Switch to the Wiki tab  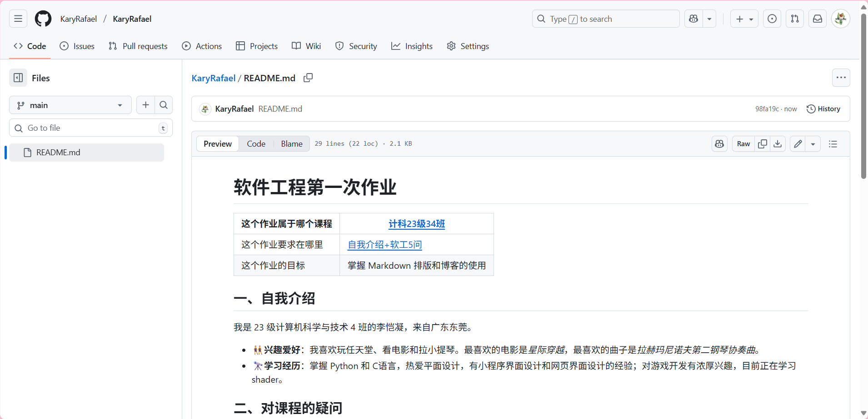coord(306,46)
